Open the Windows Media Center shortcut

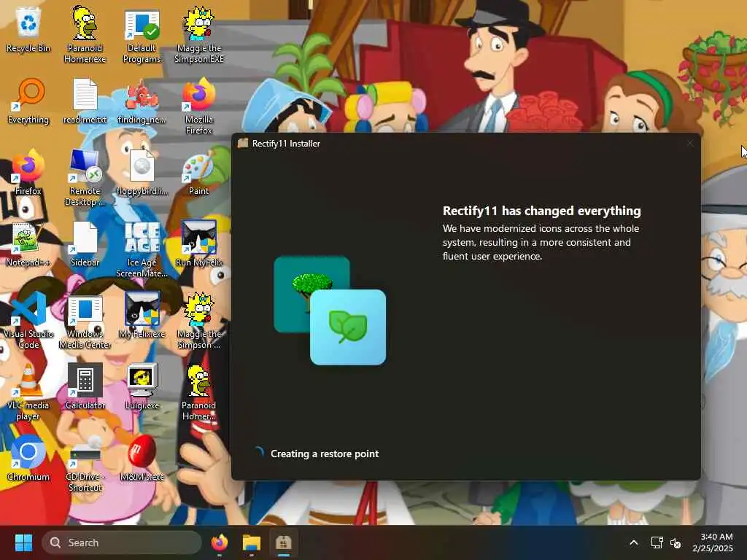coord(85,321)
